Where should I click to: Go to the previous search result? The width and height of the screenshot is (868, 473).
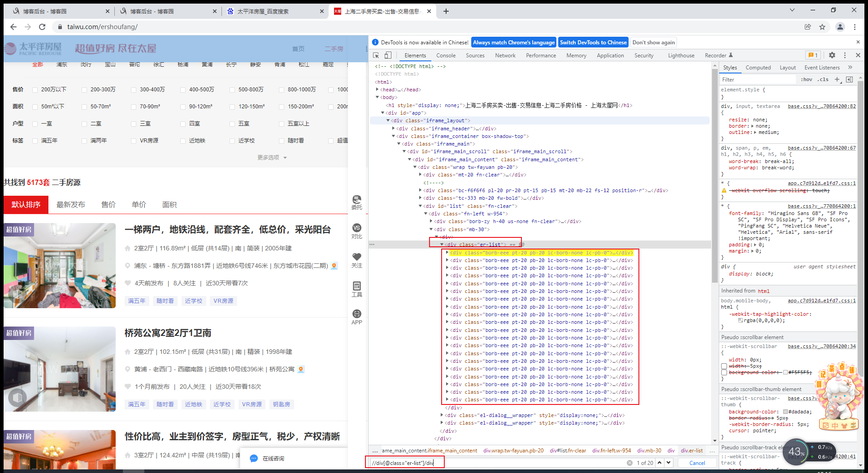[x=660, y=463]
